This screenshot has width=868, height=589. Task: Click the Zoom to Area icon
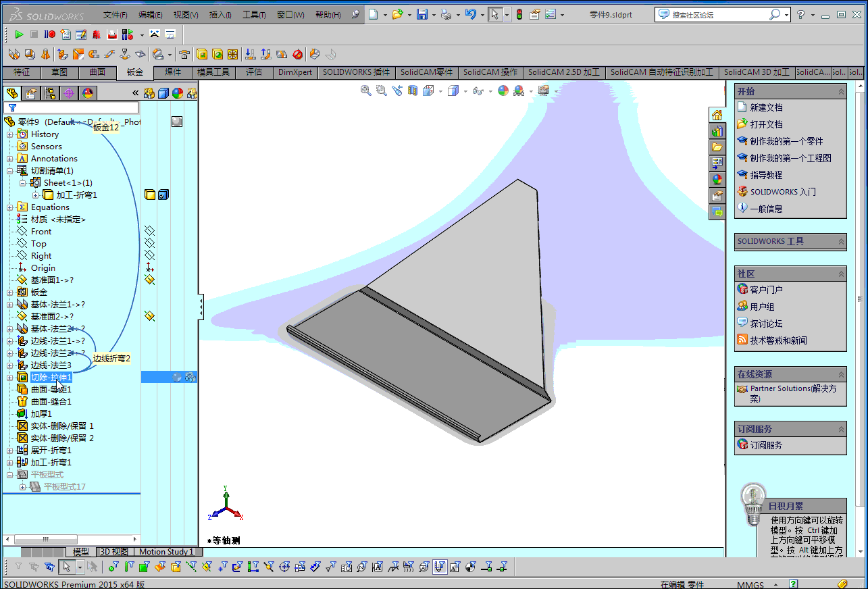point(381,91)
